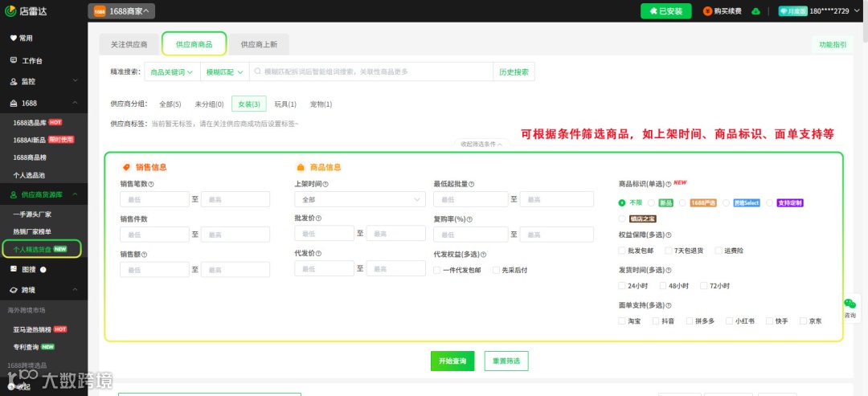The width and height of the screenshot is (868, 396).
Task: Click help icon next to 最低起批量
Action: [x=471, y=184]
